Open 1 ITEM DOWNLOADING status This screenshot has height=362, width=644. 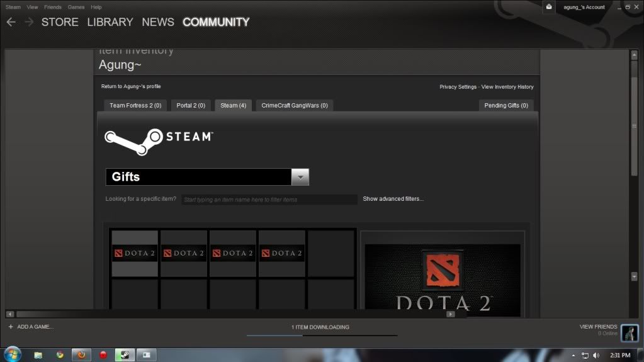tap(320, 327)
